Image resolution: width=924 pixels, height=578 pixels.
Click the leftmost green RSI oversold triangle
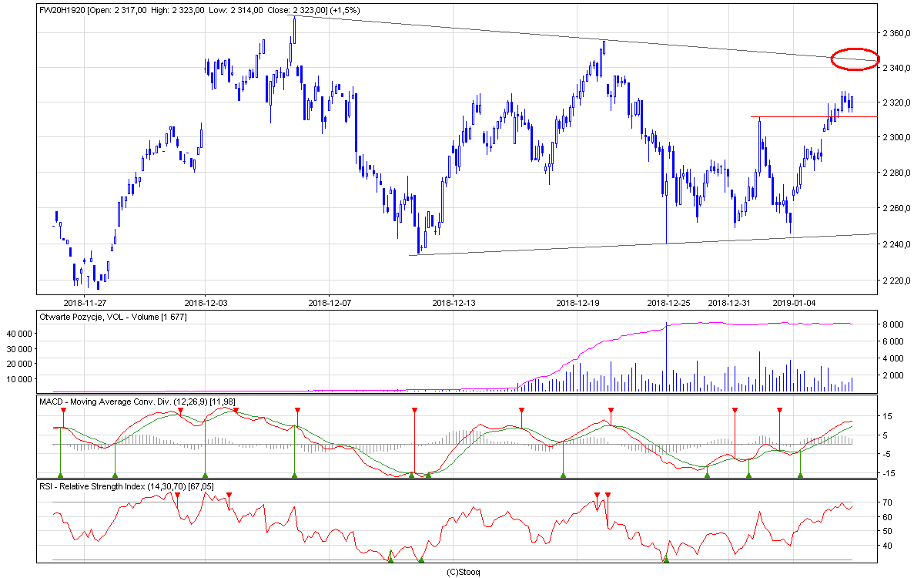point(390,559)
